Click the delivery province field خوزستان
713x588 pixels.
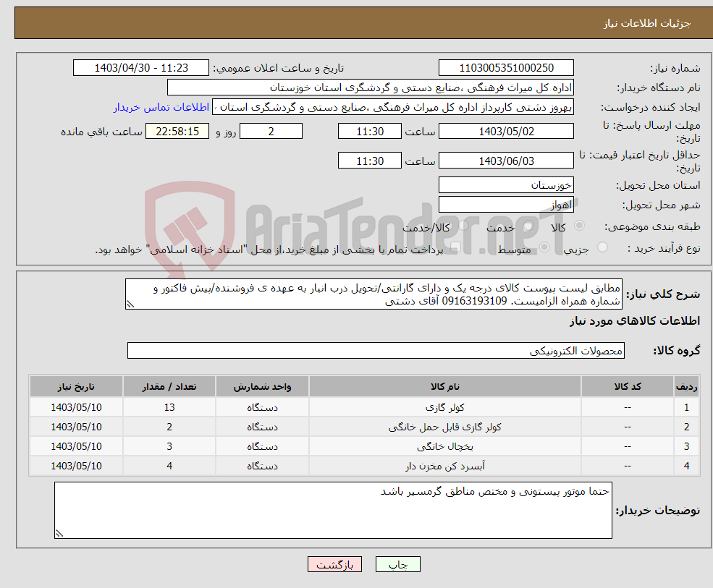pos(506,185)
